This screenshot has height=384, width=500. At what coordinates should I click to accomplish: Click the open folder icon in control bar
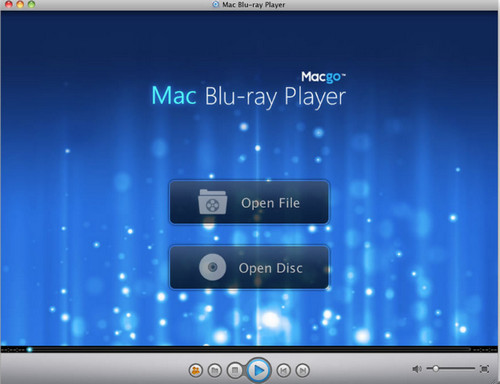pyautogui.click(x=215, y=370)
